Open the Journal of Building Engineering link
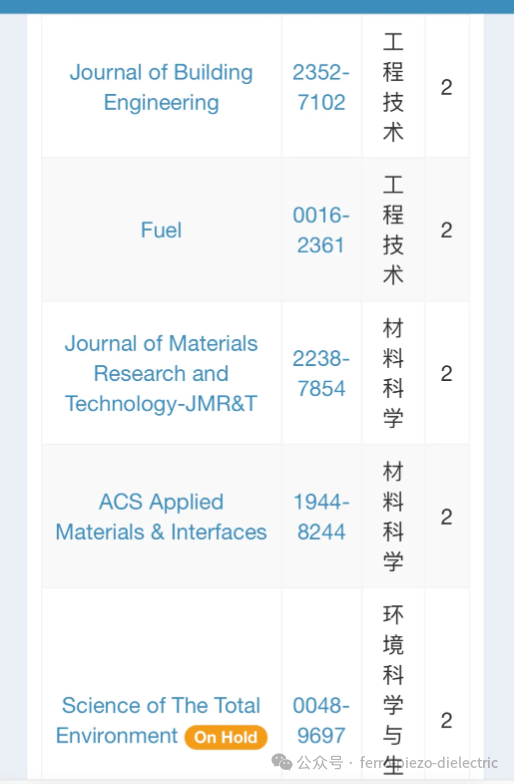The width and height of the screenshot is (514, 784). tap(161, 88)
